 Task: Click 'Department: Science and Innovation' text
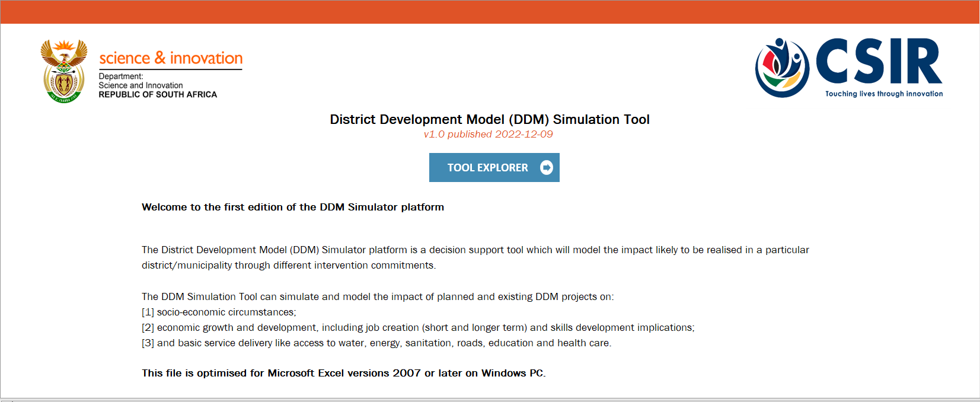click(141, 81)
